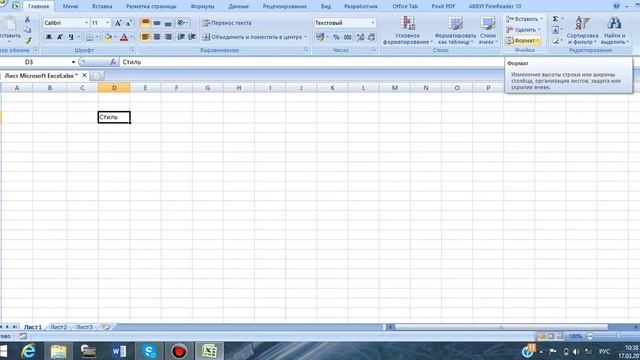The image size is (640, 360).
Task: Click the highlighted Формат button
Action: [x=523, y=40]
